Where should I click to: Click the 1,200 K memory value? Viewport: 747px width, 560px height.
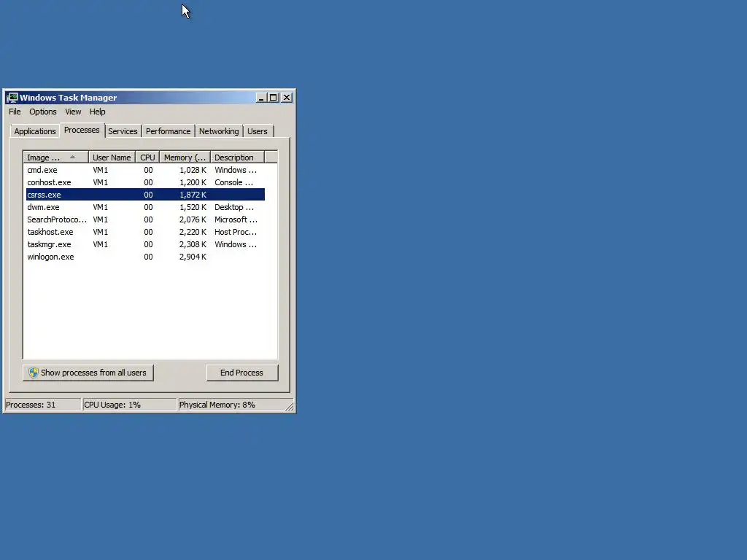tap(193, 182)
